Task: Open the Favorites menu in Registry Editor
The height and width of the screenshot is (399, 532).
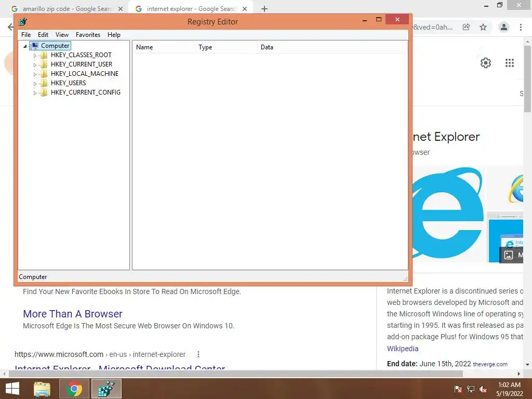Action: coord(88,35)
